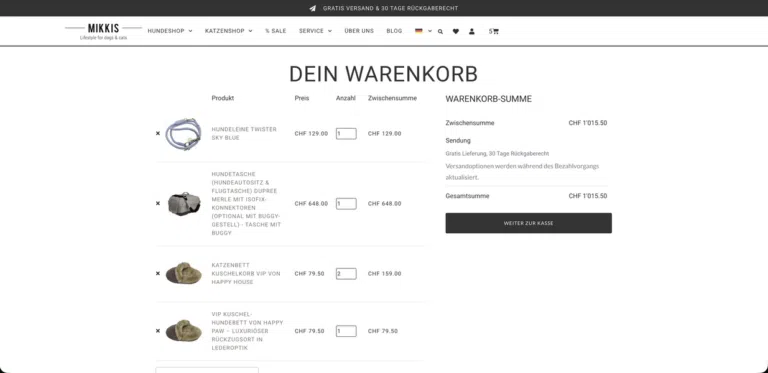The width and height of the screenshot is (768, 373).
Task: Click the Gratis Lieferung shipping text
Action: click(497, 153)
